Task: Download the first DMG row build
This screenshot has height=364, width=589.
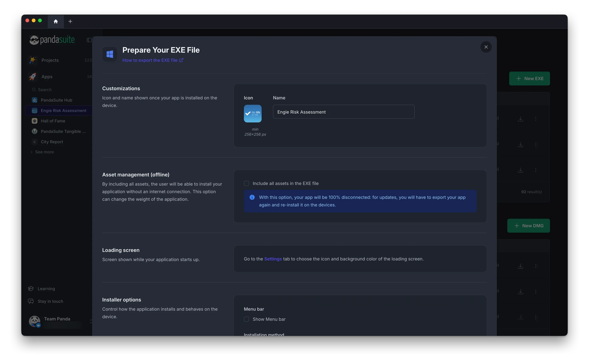Action: click(520, 266)
